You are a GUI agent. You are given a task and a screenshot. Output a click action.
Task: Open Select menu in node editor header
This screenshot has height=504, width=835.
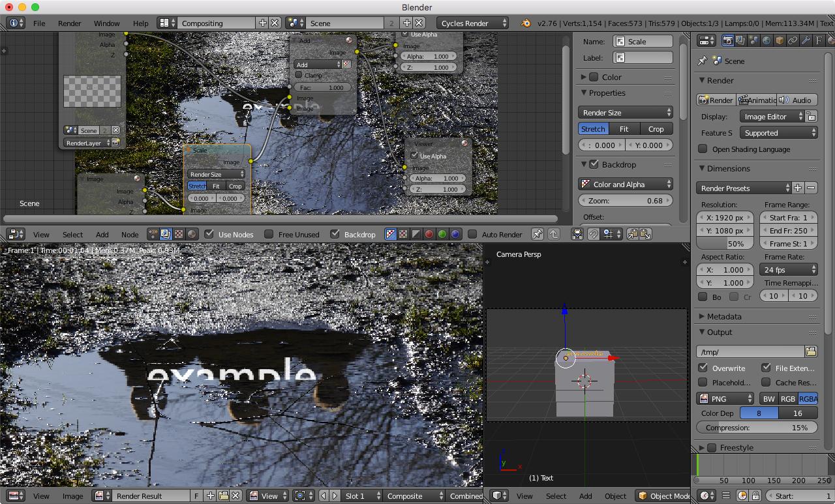click(x=72, y=234)
